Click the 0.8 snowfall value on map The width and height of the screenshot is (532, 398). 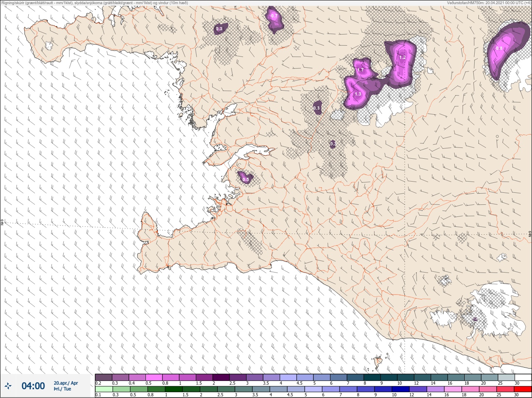pyautogui.click(x=499, y=48)
